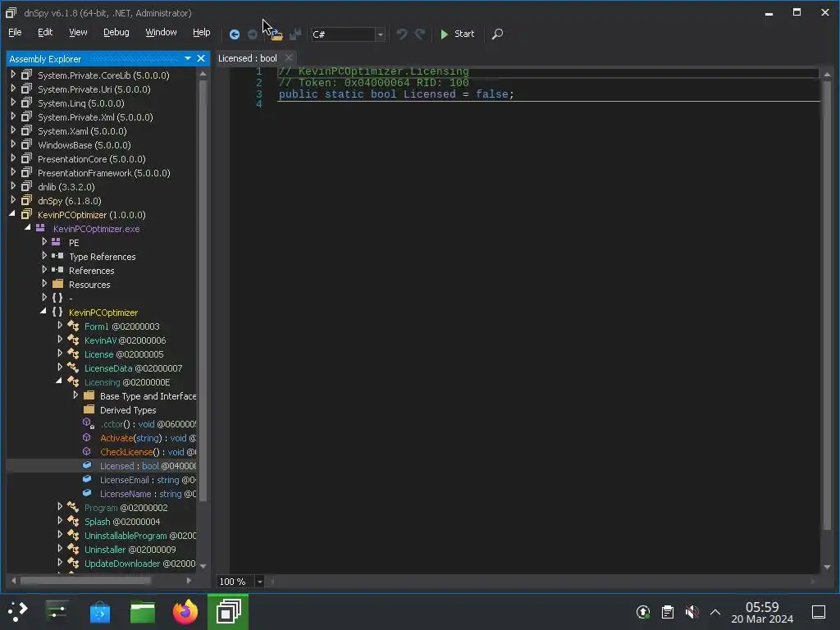Select the Activate(string) method
Screen dimensions: 840x630
coord(148,438)
